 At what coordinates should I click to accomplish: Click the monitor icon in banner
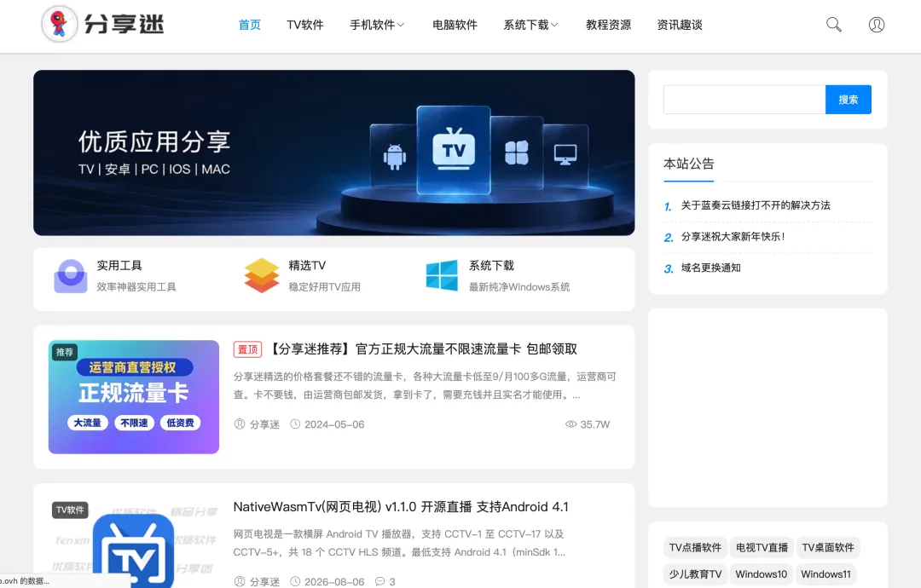[x=565, y=154]
